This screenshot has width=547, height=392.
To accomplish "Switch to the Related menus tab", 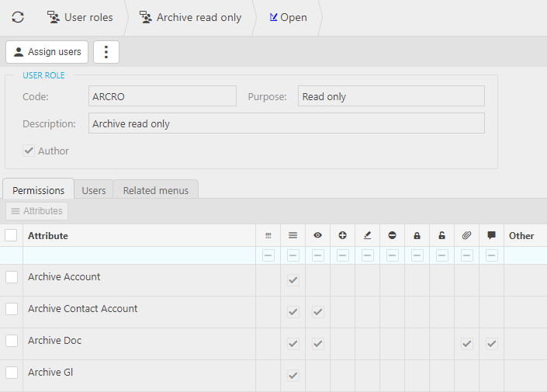I will [155, 190].
